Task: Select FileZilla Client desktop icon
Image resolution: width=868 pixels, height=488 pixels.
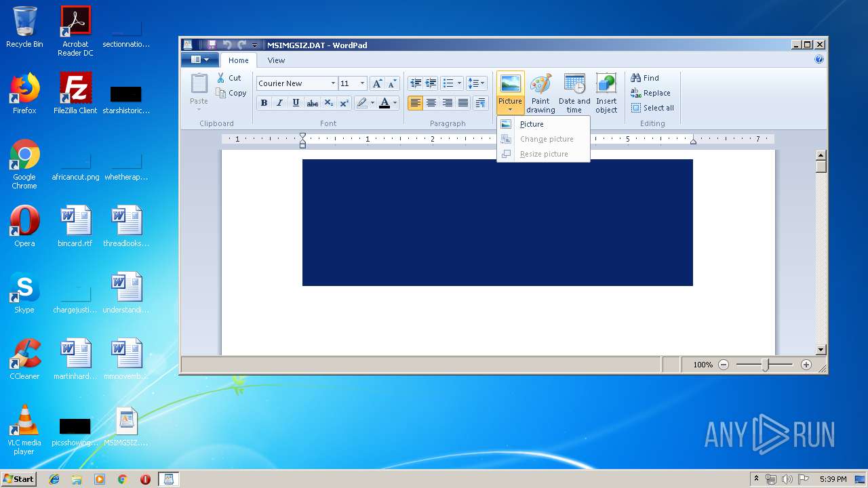Action: click(x=75, y=94)
